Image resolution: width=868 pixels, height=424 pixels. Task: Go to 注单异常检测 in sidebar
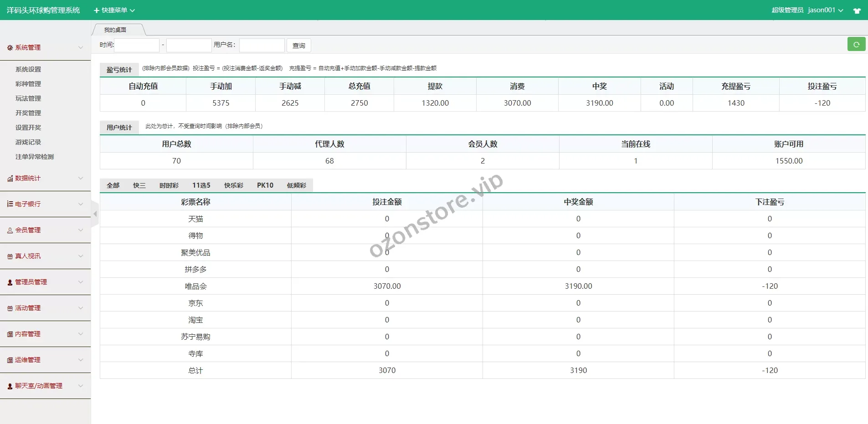(x=35, y=157)
